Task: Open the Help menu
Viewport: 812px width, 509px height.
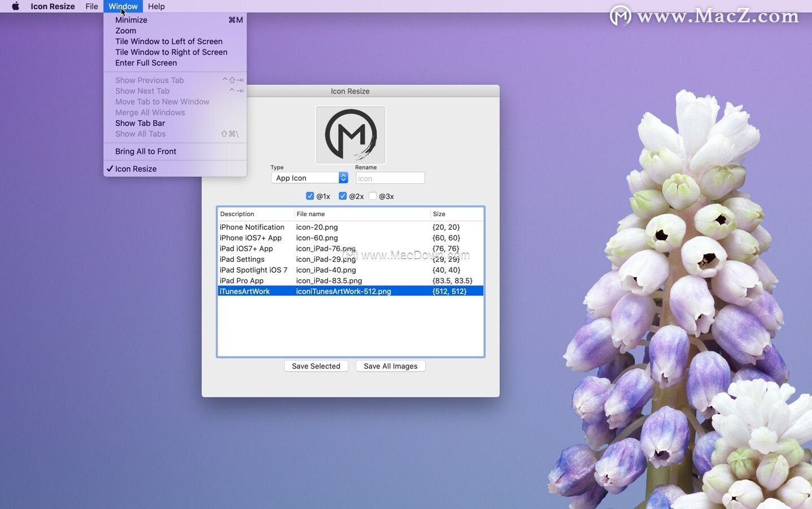Action: coord(156,6)
